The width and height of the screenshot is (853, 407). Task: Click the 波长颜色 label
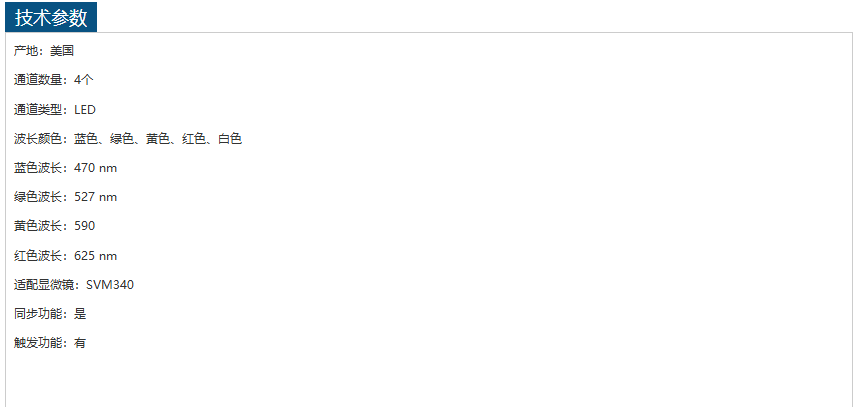38,138
